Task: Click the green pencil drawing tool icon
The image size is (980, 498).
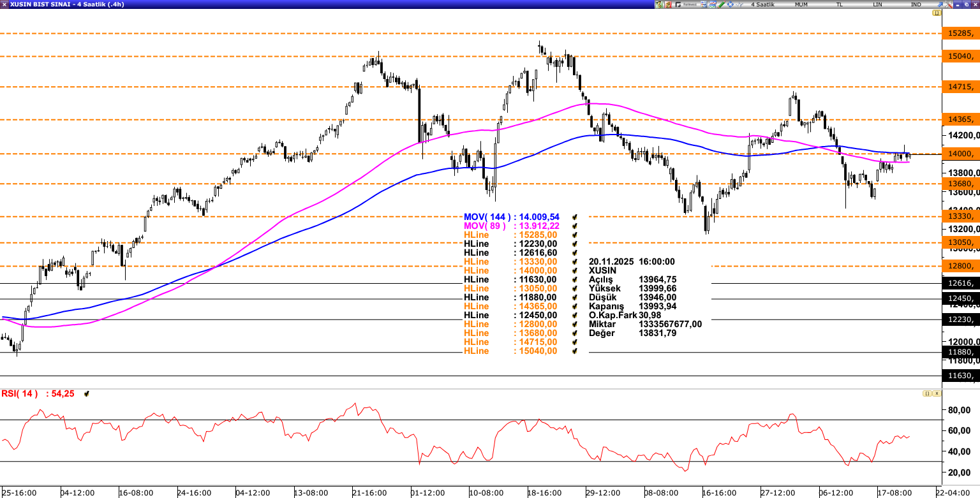Action: tap(721, 4)
